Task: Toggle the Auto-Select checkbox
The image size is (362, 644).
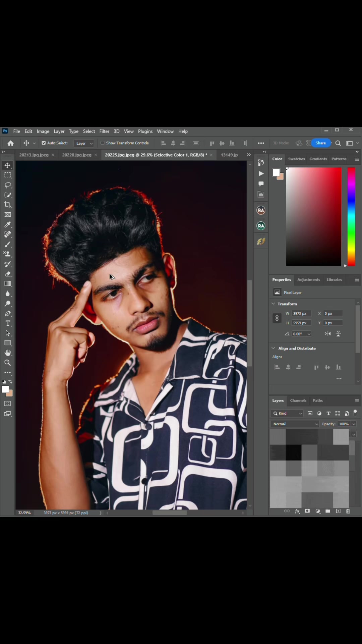Action: (44, 143)
